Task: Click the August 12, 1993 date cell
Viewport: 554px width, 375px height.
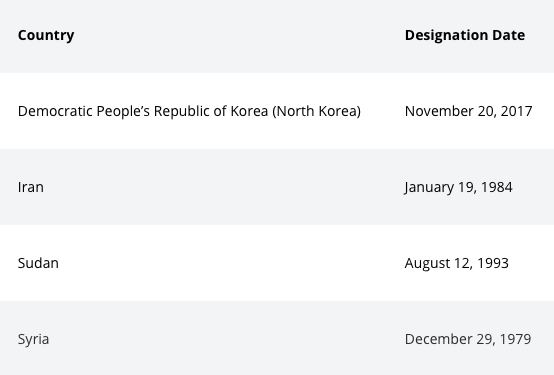Action: click(456, 263)
